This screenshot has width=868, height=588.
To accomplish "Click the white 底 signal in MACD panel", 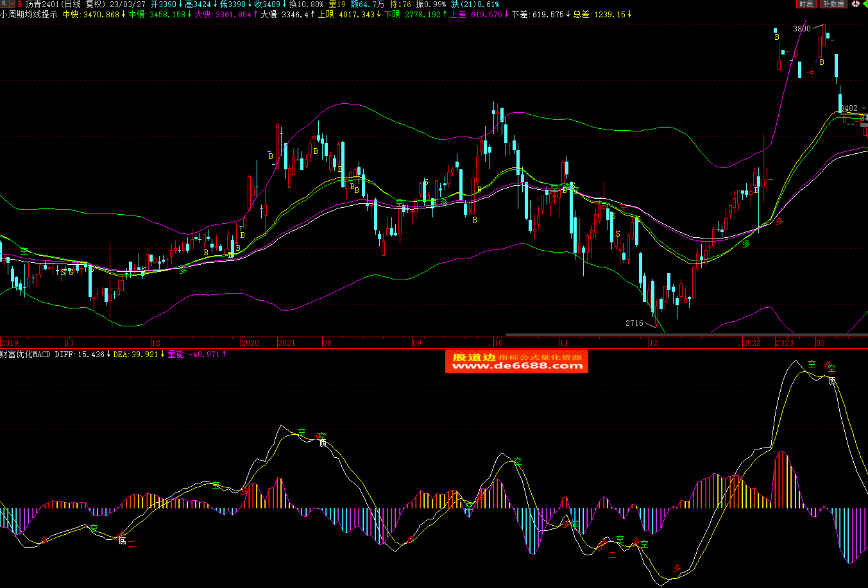I will click(x=122, y=541).
